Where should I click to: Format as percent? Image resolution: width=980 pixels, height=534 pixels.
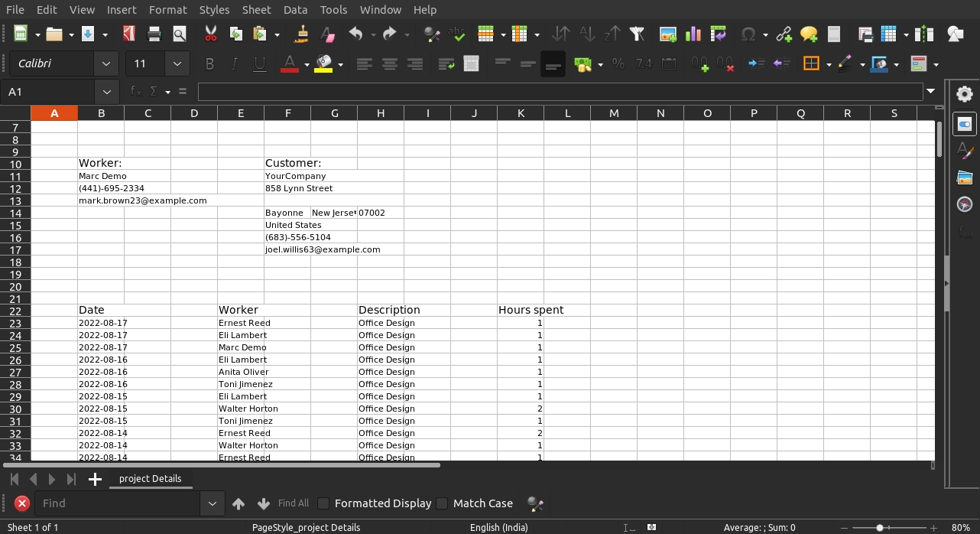pyautogui.click(x=618, y=64)
